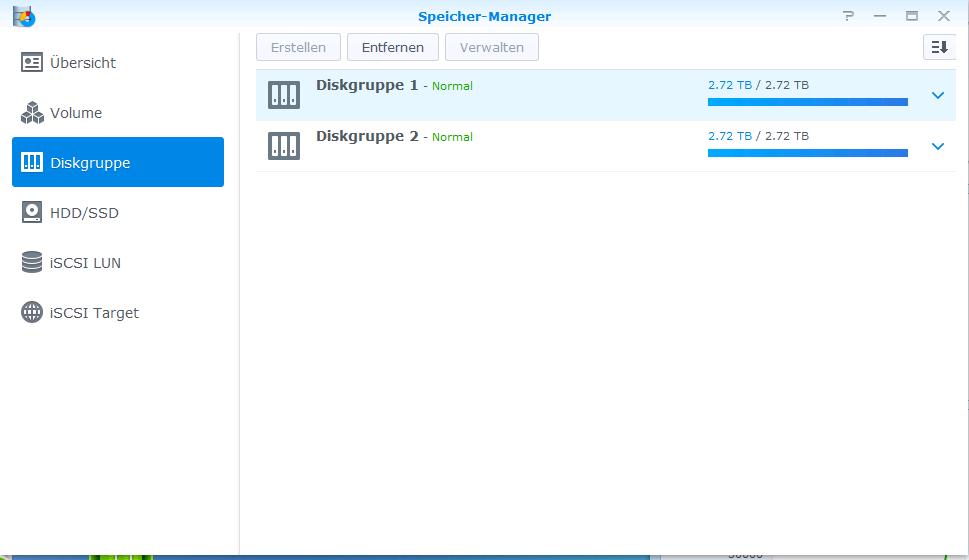Click the 2.72 TB / 2.72 TB capacity of Diskgruppe 2
969x560 pixels.
[758, 135]
